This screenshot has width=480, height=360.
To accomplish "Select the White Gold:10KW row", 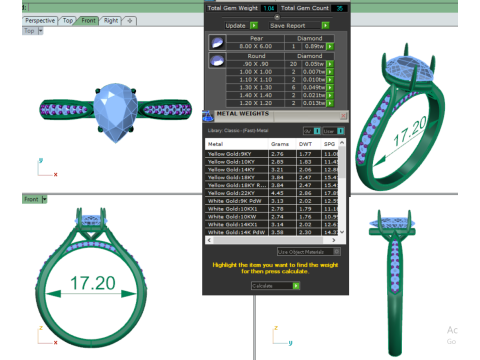I will point(271,217).
